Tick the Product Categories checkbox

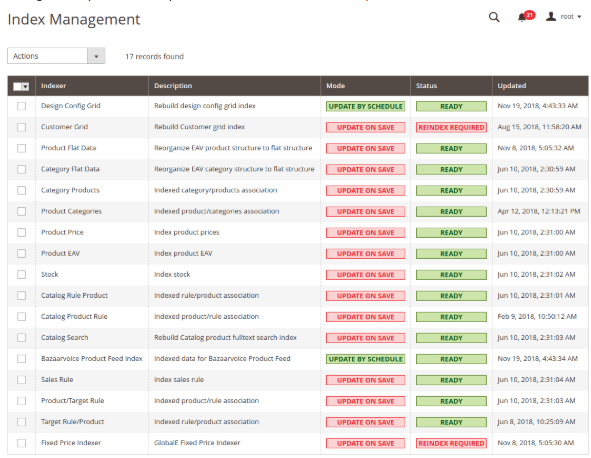coord(21,211)
